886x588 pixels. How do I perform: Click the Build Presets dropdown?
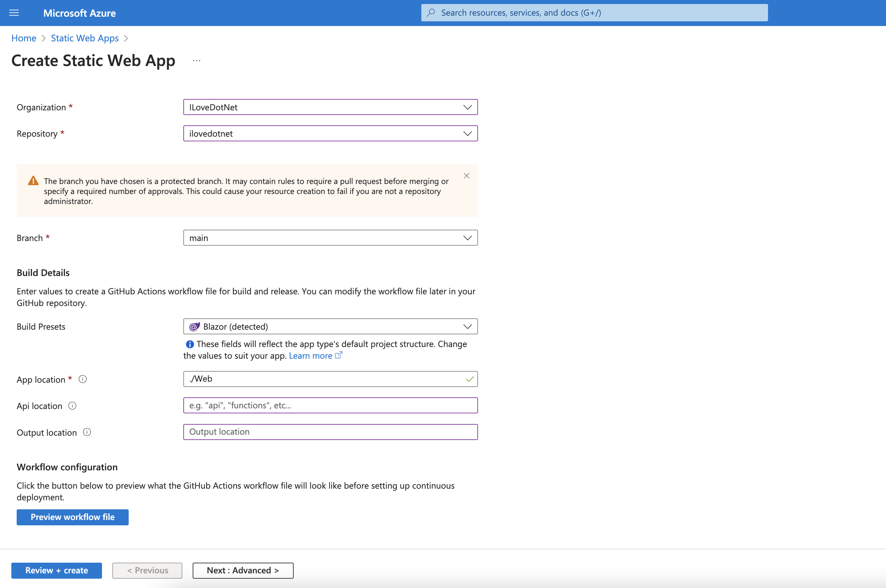tap(331, 326)
